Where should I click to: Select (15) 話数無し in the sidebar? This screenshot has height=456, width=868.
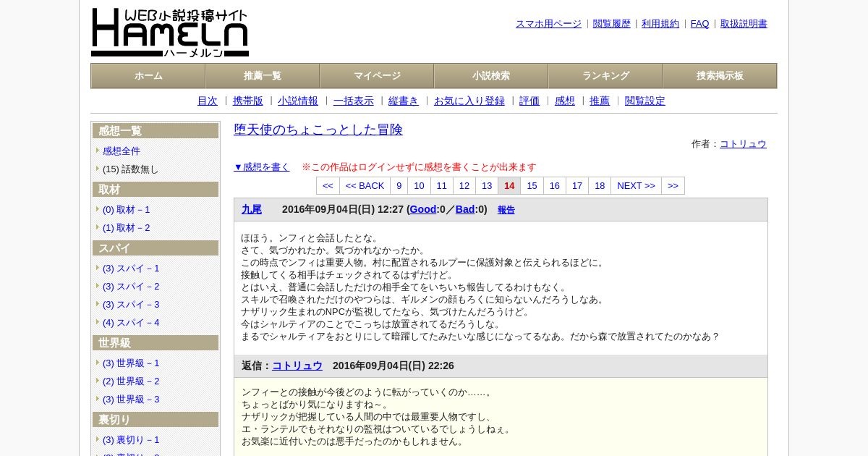tap(130, 169)
